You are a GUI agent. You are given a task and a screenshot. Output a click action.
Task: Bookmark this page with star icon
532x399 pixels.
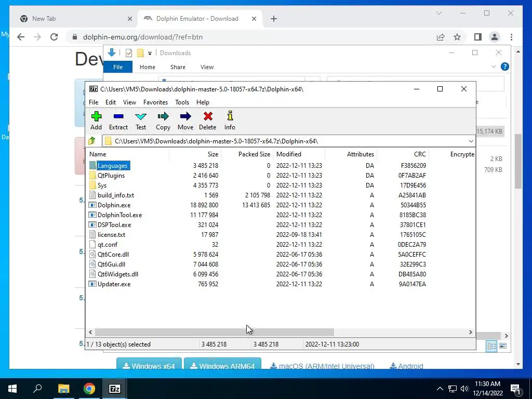(457, 37)
